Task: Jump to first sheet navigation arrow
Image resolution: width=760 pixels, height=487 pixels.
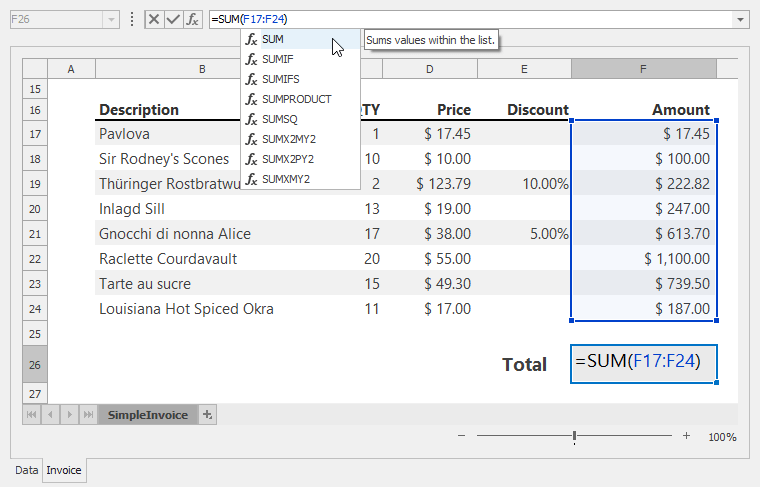Action: (x=32, y=414)
